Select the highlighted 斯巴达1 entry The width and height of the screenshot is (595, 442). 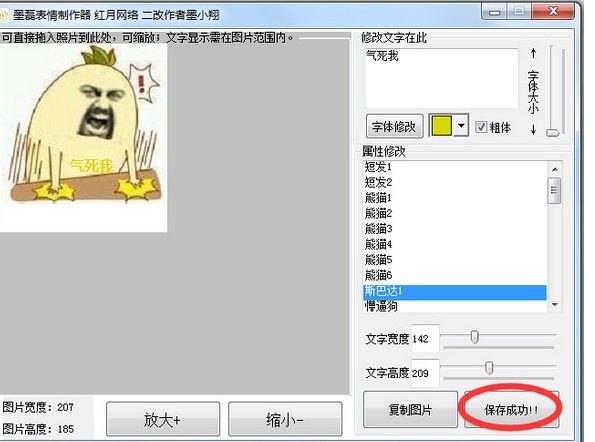pos(455,292)
